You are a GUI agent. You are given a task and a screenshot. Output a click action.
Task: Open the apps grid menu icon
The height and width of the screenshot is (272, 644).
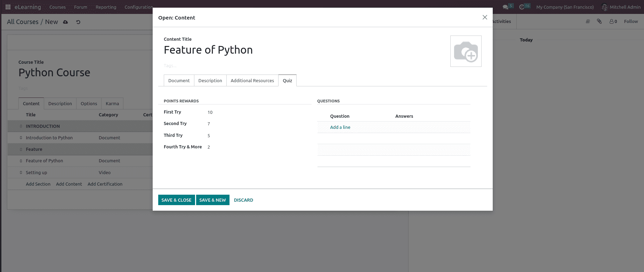coord(8,7)
